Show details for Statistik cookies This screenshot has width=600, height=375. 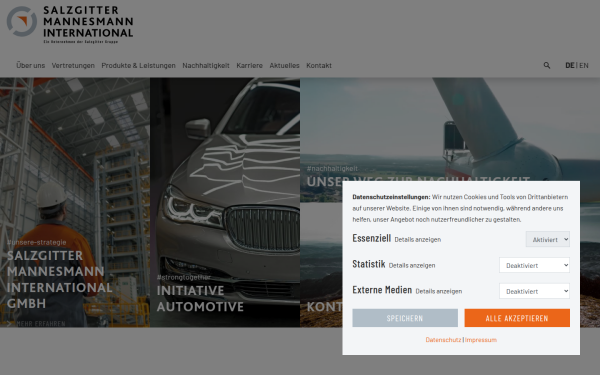coord(412,265)
